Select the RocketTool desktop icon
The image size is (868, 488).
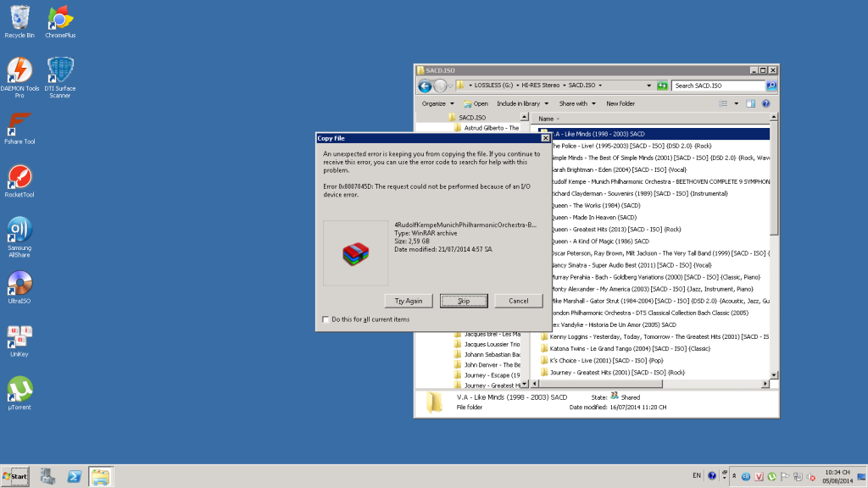tap(19, 181)
